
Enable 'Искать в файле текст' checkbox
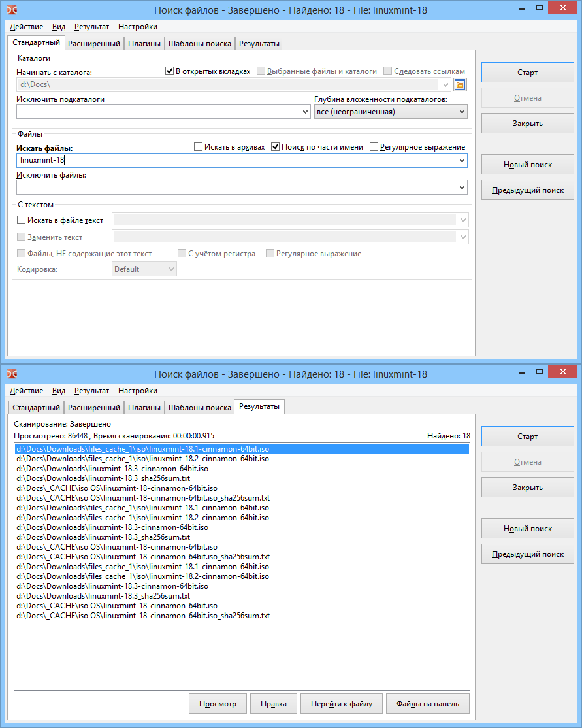21,220
